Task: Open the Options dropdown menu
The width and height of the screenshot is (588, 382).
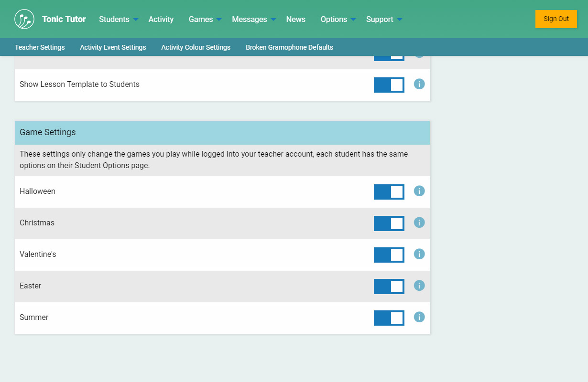Action: pos(338,19)
